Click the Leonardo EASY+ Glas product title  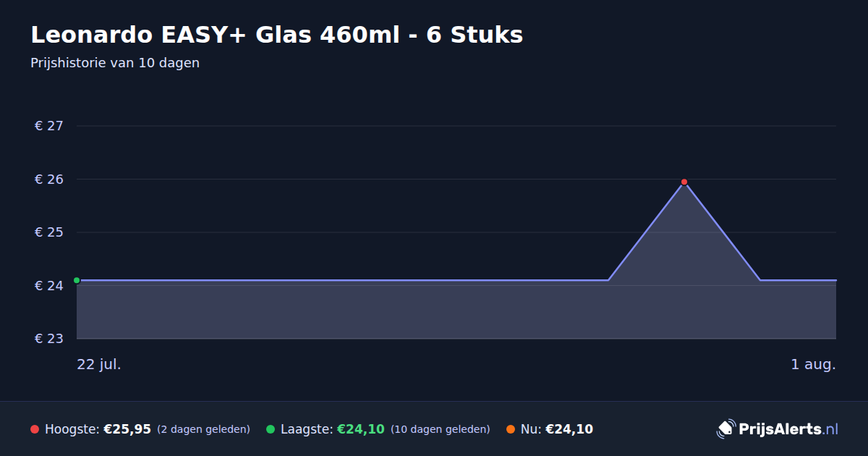(x=276, y=34)
